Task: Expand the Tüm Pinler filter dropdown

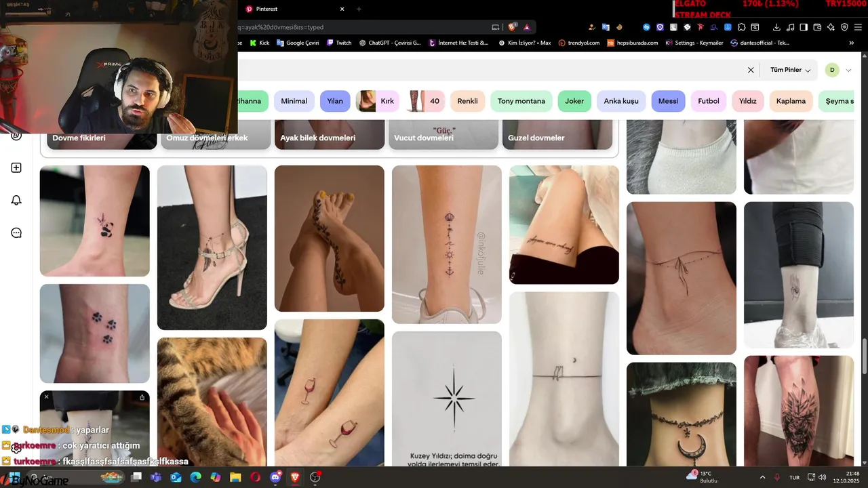Action: tap(790, 70)
